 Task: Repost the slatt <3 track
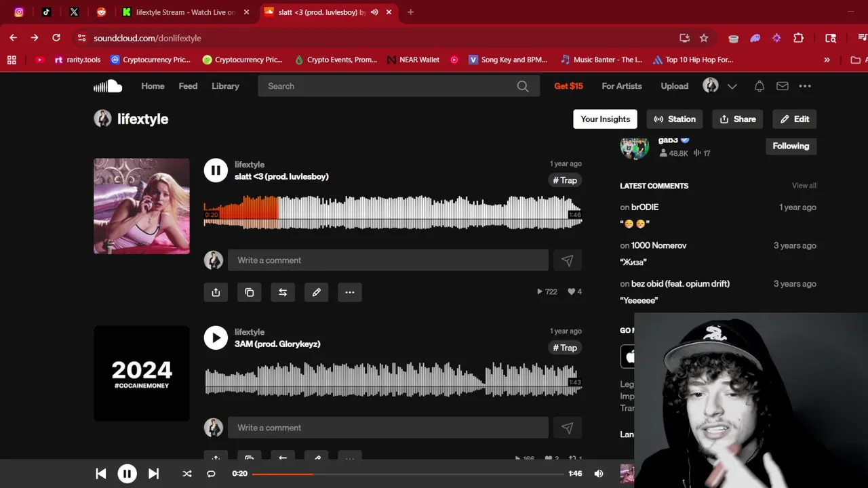pyautogui.click(x=283, y=292)
